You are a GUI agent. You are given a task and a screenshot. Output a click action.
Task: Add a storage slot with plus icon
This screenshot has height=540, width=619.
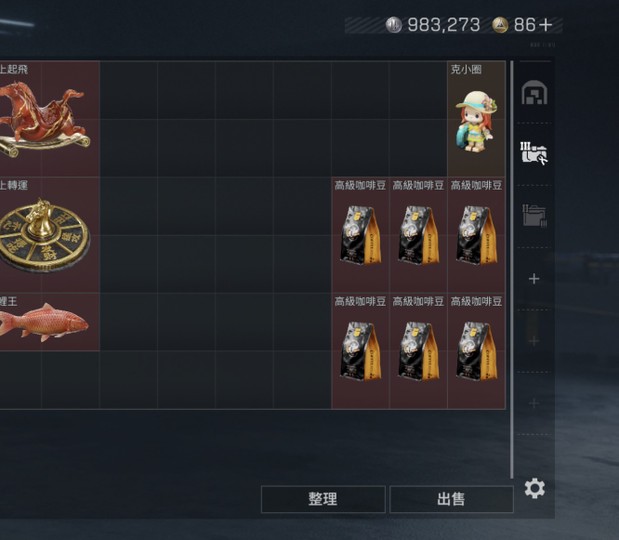(534, 279)
